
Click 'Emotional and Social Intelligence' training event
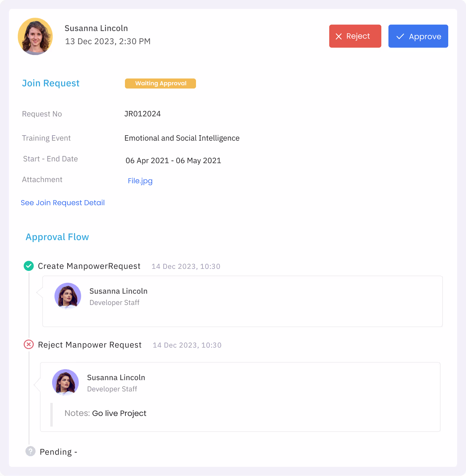pos(182,138)
